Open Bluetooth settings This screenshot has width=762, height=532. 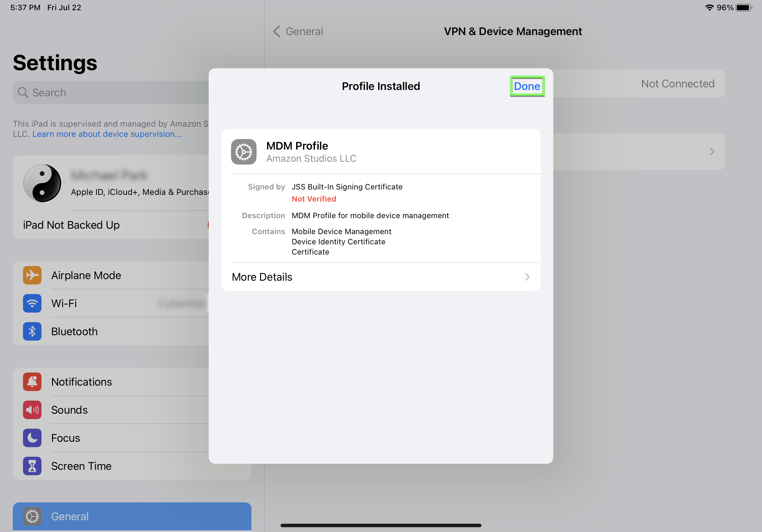point(111,331)
